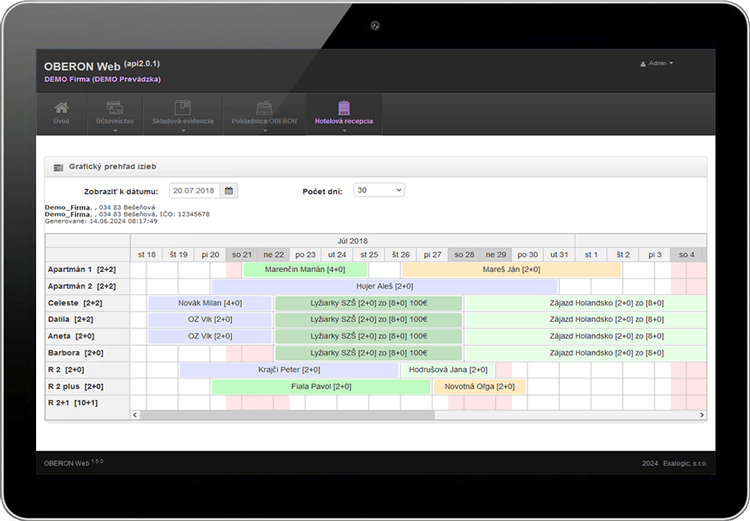Viewport: 750px width, 521px height.
Task: Click the Admin user icon
Action: (x=643, y=63)
